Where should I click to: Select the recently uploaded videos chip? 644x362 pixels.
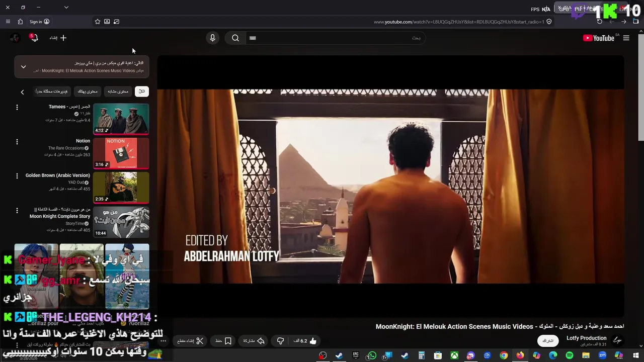(52, 92)
